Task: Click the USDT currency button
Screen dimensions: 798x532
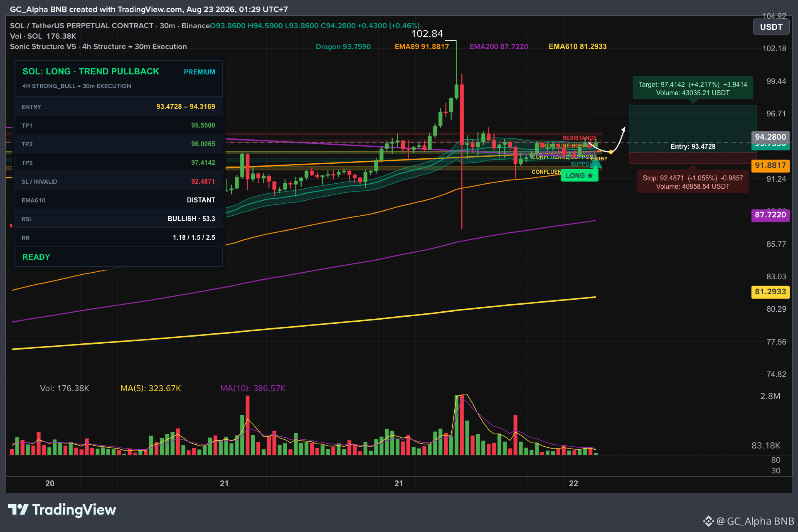Action: coord(771,27)
